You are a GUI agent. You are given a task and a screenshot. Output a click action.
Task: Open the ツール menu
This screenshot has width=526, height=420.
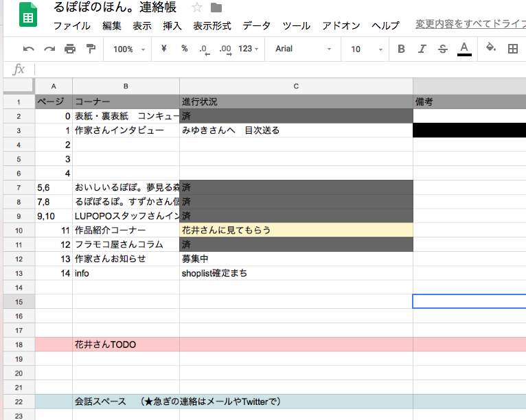296,25
